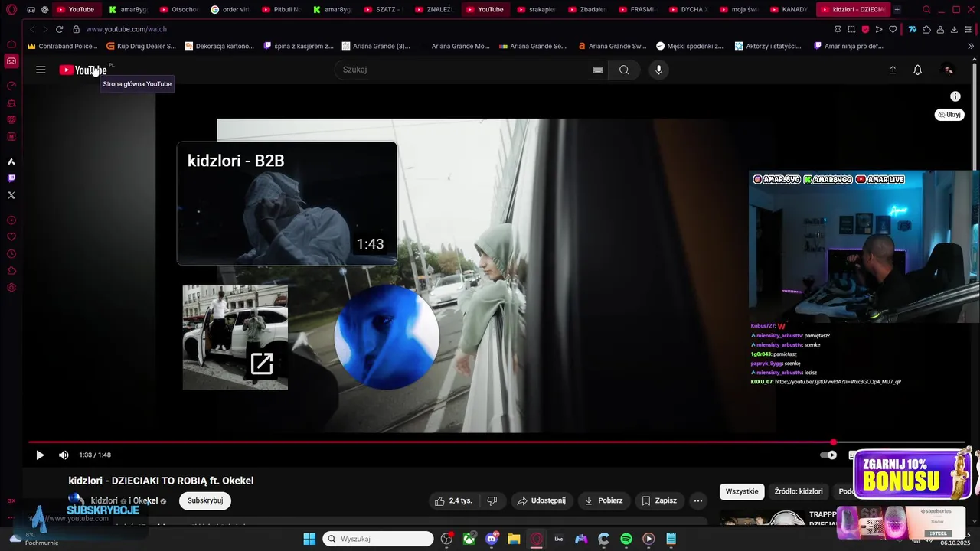Open sidebar settings gear icon

[x=11, y=288]
